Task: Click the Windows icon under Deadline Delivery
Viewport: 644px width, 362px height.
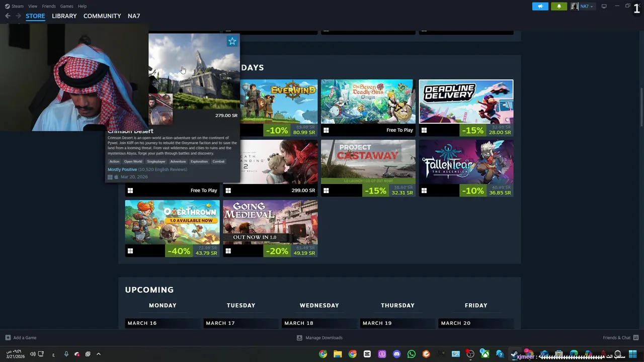Action: point(424,130)
